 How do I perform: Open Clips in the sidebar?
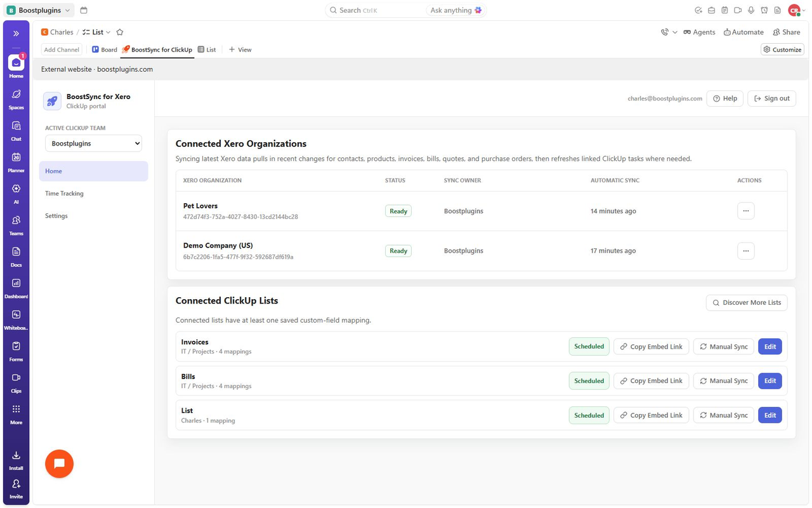16,382
